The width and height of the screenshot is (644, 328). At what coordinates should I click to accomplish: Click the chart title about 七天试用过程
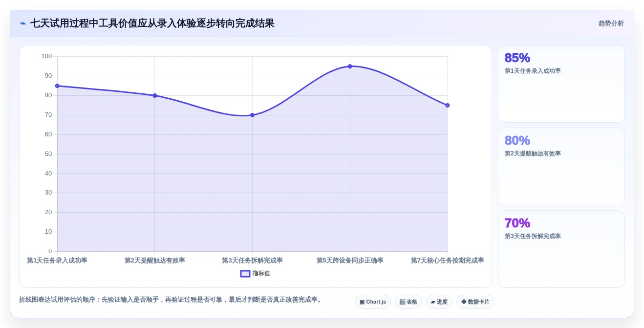click(152, 23)
